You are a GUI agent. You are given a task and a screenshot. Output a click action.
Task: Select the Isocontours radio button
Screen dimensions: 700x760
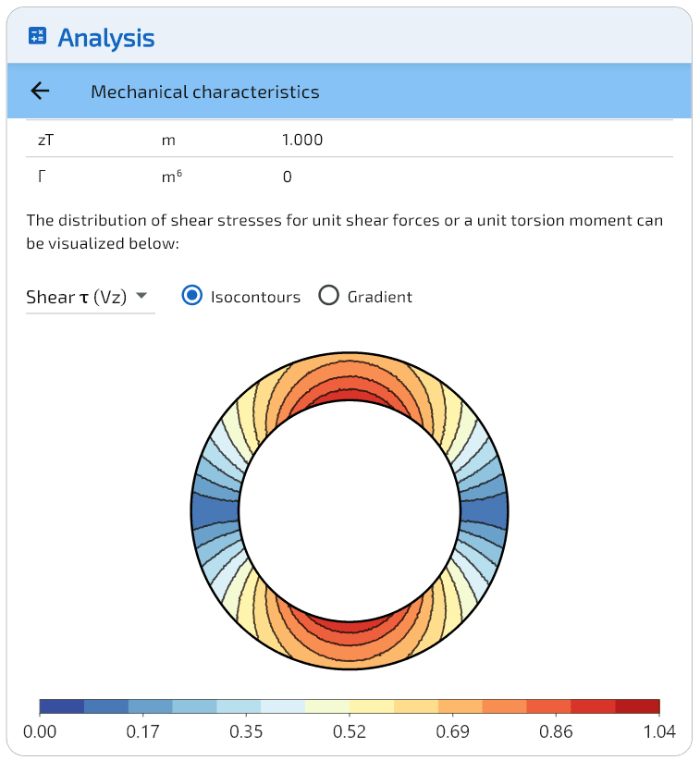click(x=192, y=296)
